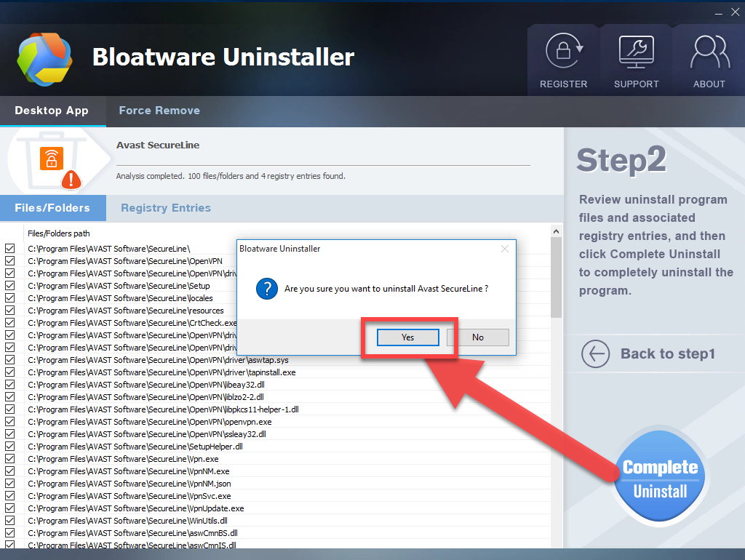Viewport: 745px width, 560px height.
Task: Click the back arrow circle icon
Action: pos(595,354)
